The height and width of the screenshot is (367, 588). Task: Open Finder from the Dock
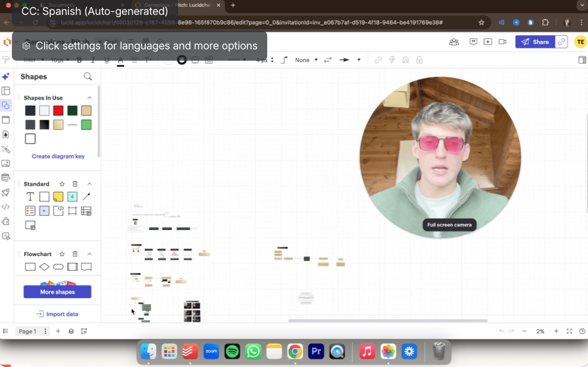coord(149,352)
